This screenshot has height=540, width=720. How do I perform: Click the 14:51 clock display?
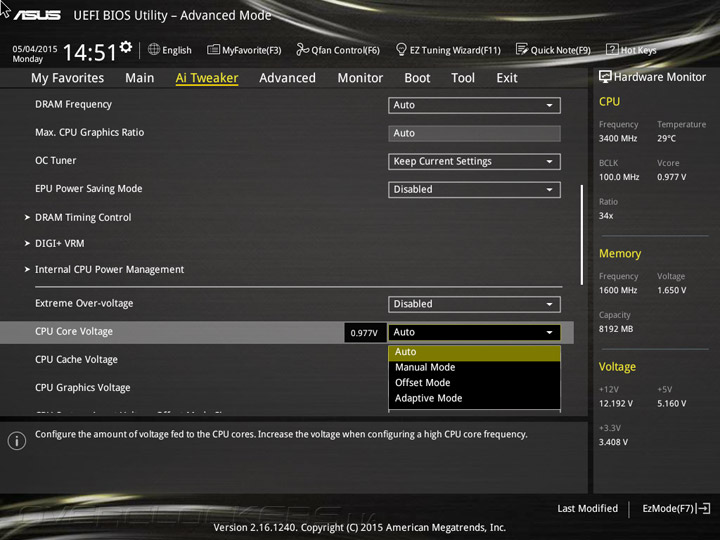click(x=90, y=52)
